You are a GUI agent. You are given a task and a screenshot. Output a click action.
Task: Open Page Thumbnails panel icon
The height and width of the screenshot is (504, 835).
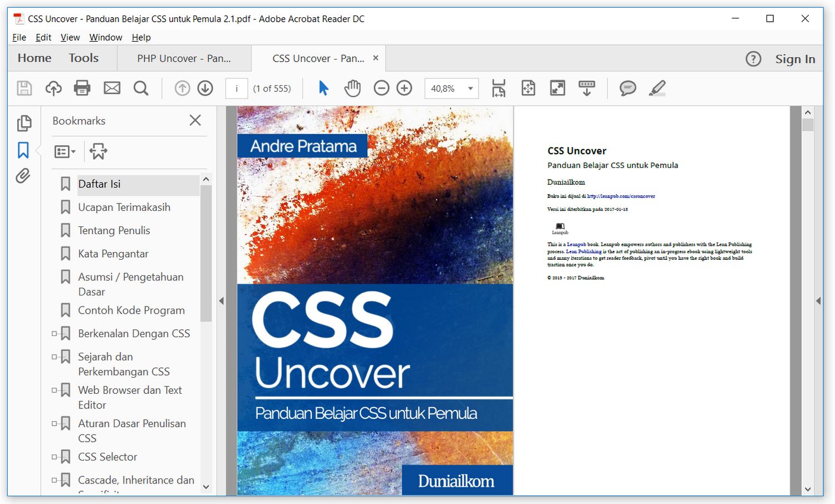(24, 123)
